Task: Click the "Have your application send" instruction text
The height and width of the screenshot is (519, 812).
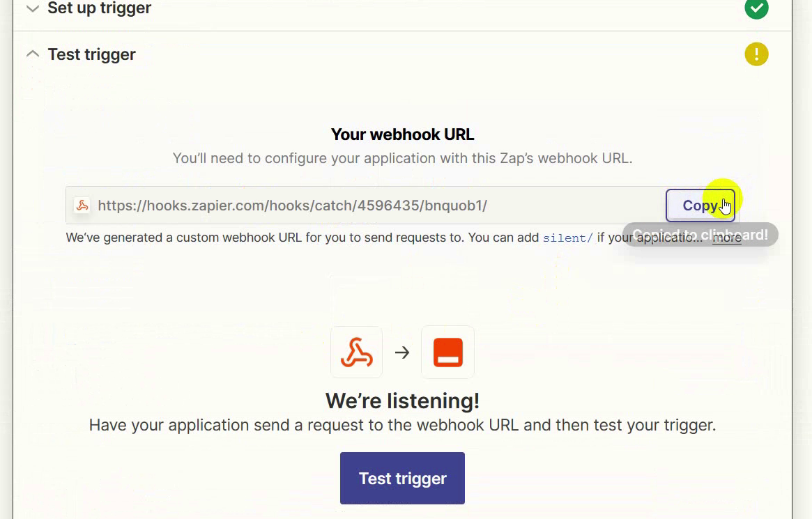Action: (402, 425)
